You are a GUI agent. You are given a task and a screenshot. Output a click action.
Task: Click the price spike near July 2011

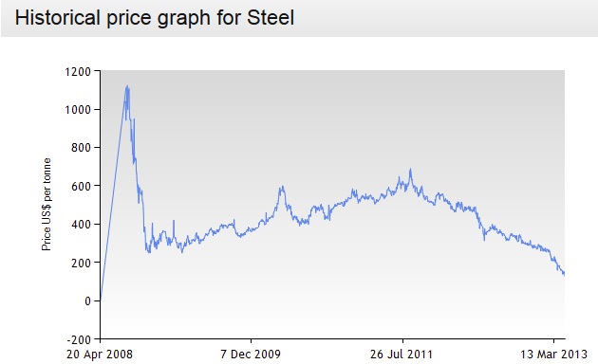pos(410,170)
